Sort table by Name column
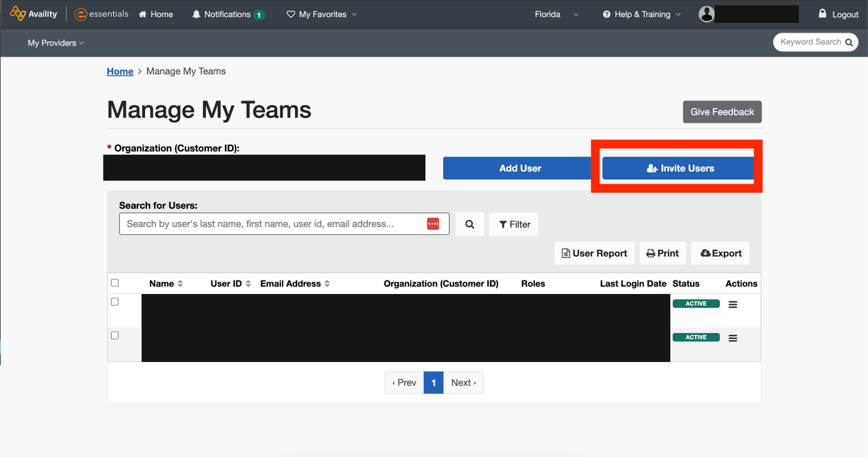 coord(166,283)
